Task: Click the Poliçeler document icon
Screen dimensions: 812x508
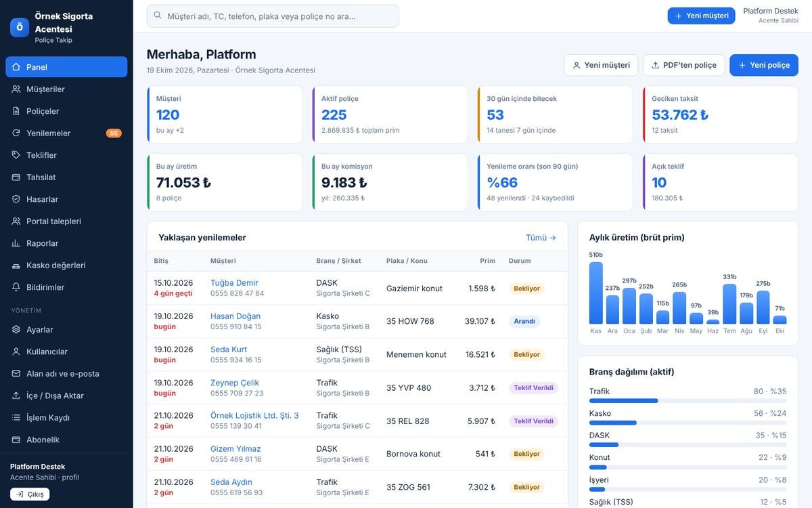Action: pyautogui.click(x=16, y=111)
